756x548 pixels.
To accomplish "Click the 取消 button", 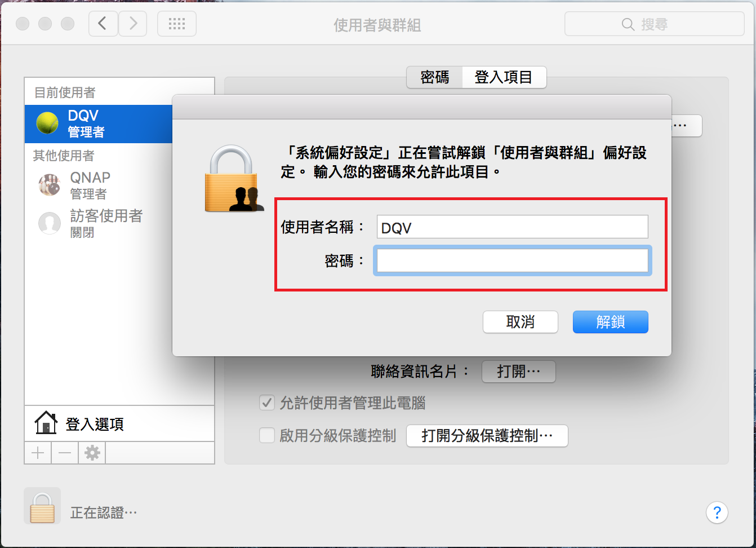I will [521, 322].
